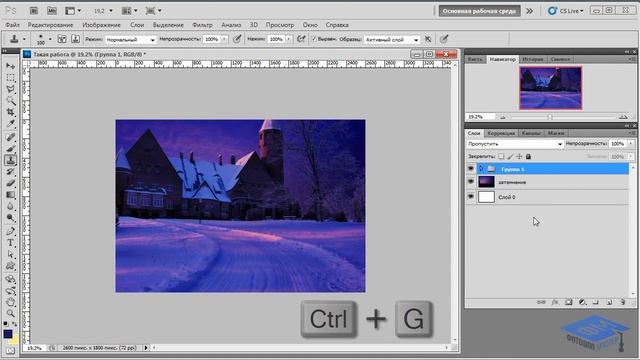
Task: Open the sample dropdown Активный слой
Action: (391, 40)
